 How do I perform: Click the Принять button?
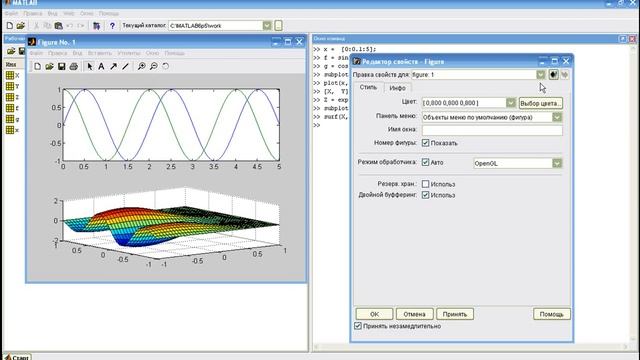tap(455, 314)
